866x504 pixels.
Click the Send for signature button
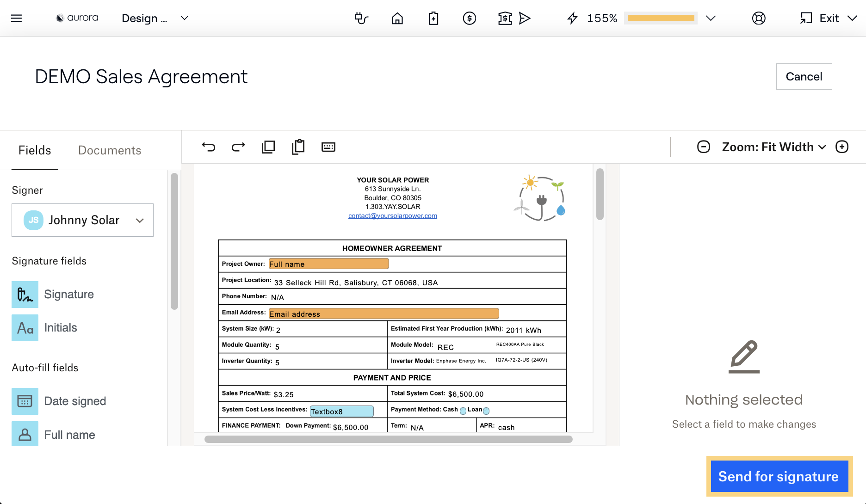[779, 476]
